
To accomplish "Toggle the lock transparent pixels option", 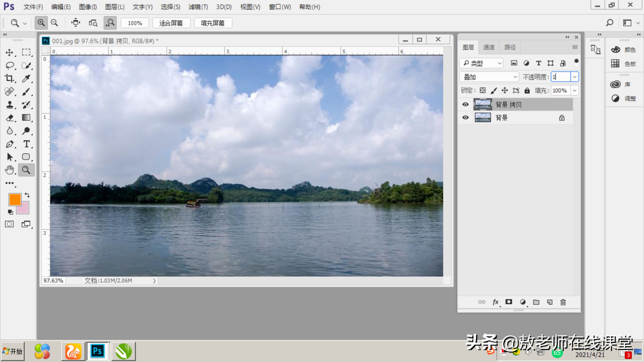I will tap(482, 90).
